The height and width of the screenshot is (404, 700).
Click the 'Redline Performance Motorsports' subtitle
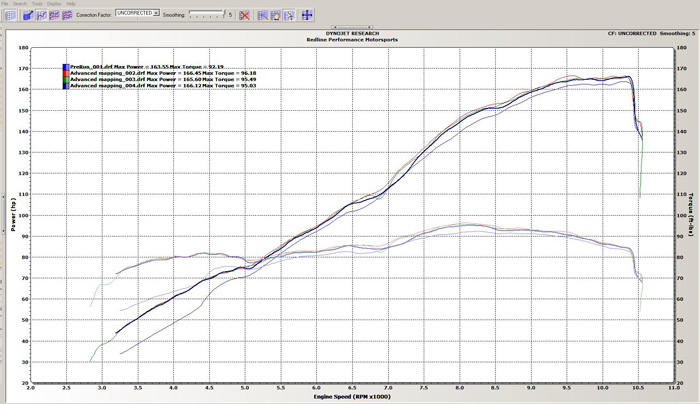coord(352,40)
